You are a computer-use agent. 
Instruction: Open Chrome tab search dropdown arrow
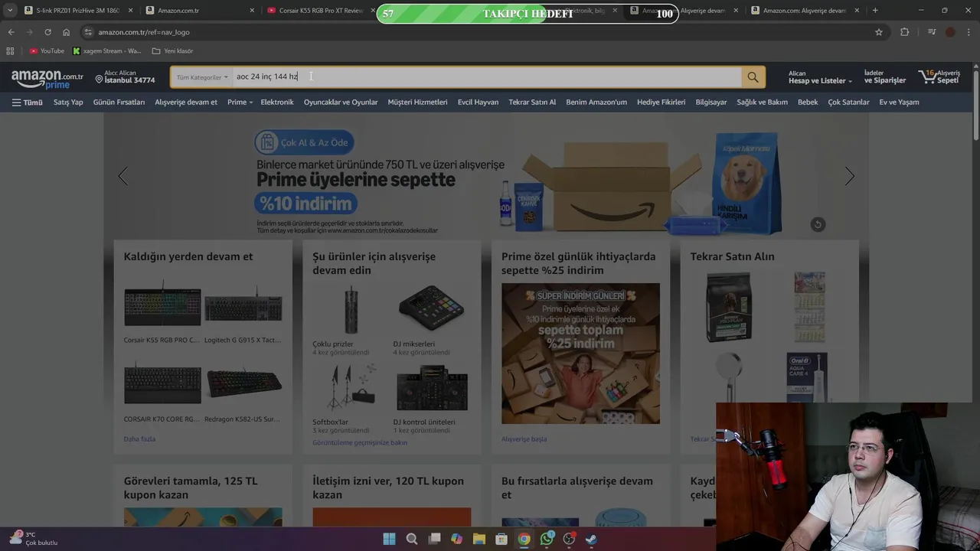(10, 11)
